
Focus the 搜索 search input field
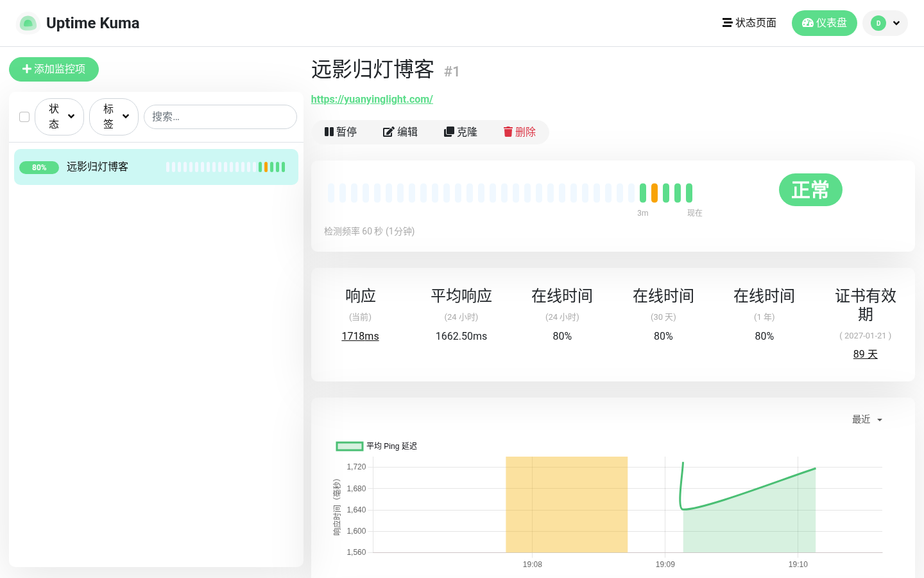coord(220,117)
